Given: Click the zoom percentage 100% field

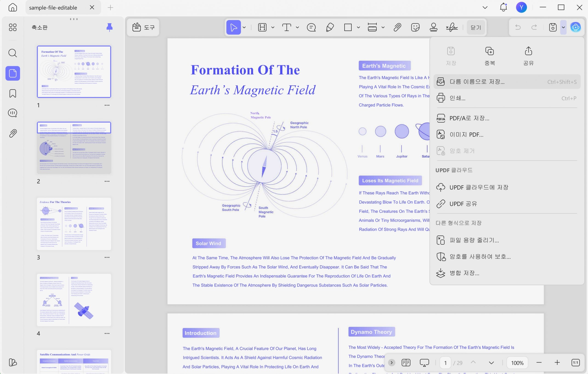Looking at the screenshot, I should click(x=517, y=363).
